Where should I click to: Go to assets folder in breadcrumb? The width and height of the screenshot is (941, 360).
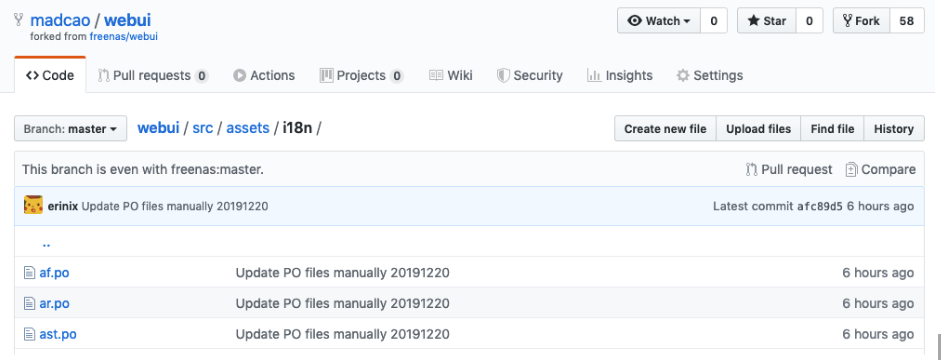[248, 128]
